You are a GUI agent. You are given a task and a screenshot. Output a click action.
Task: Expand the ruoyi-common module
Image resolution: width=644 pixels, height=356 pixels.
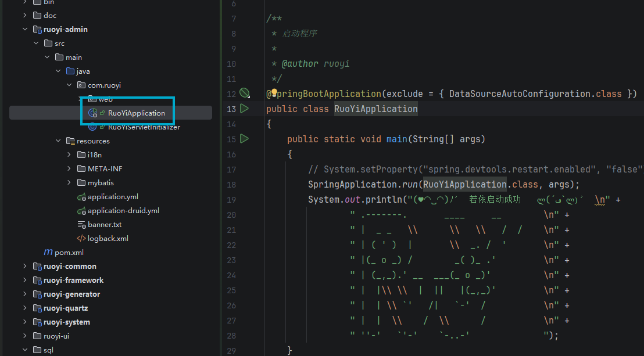point(25,266)
